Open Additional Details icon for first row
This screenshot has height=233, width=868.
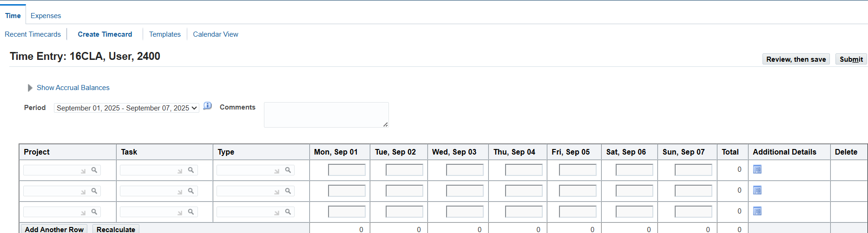point(757,169)
